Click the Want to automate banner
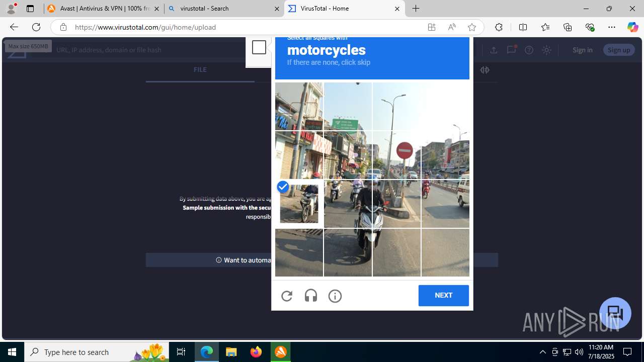The image size is (644, 362). pos(322,260)
